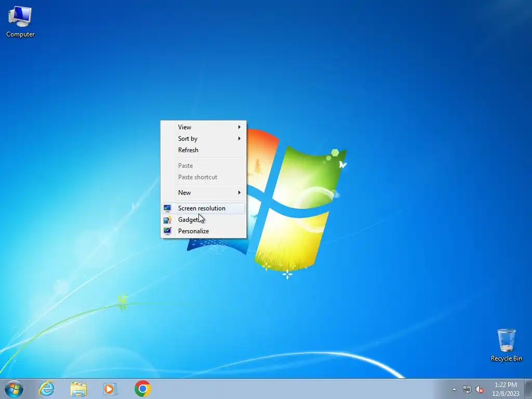
Task: Choose Refresh from context menu
Action: (x=203, y=150)
